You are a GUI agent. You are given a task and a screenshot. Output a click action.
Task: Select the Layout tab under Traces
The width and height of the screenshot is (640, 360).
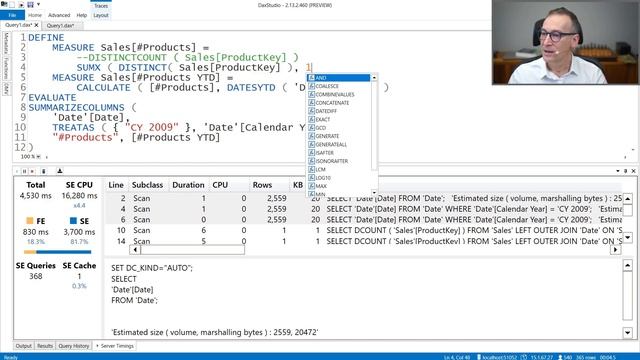pos(101,15)
